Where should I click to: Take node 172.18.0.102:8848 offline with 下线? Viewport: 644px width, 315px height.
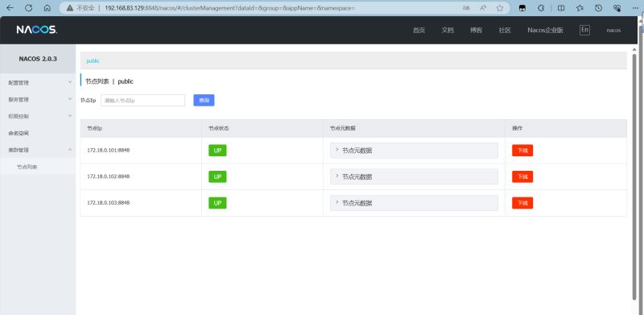(x=522, y=176)
